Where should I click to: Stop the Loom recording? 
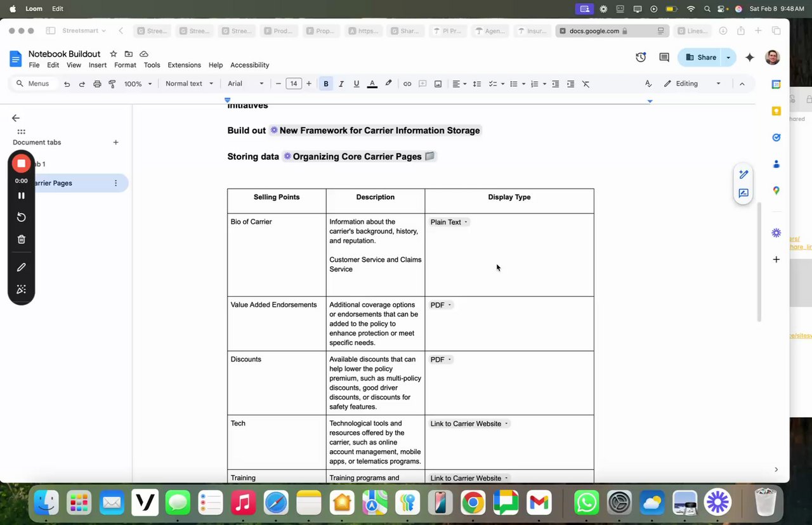(21, 164)
